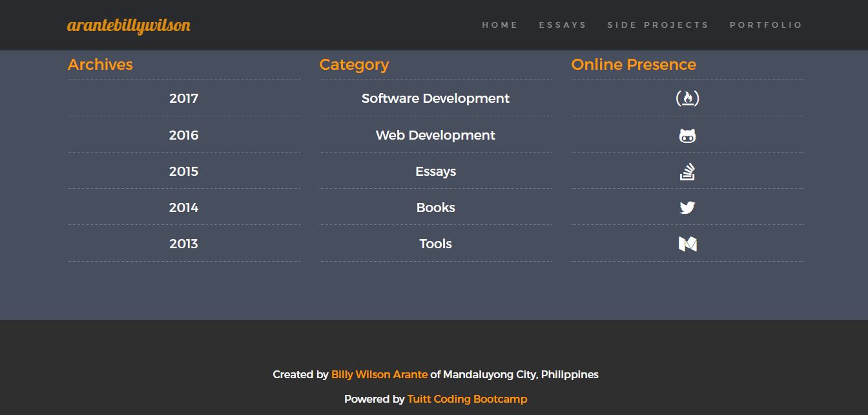Visit the Tuitt Coding Bootcamp link

467,399
